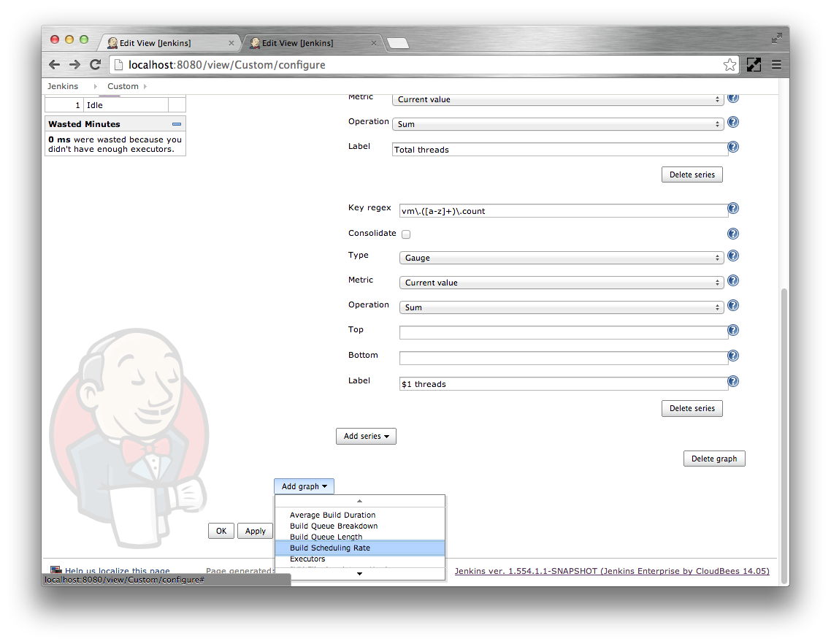Open help for Total threads Operation
The height and width of the screenshot is (644, 831).
(733, 123)
